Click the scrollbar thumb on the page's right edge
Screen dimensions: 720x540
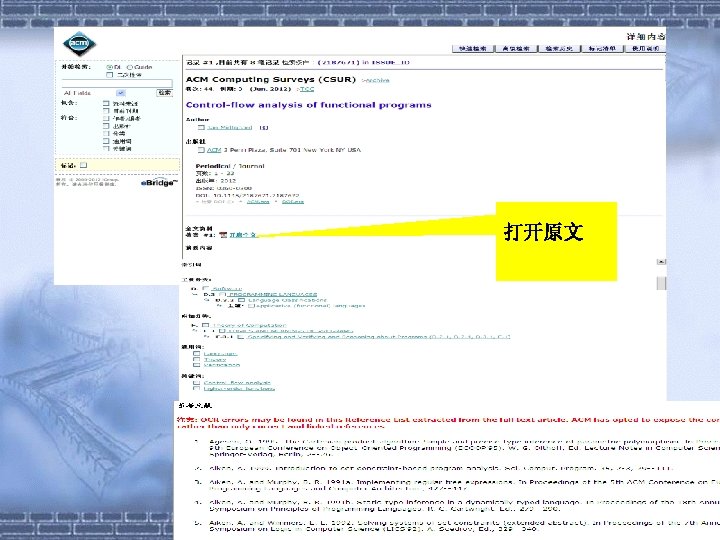point(661,283)
